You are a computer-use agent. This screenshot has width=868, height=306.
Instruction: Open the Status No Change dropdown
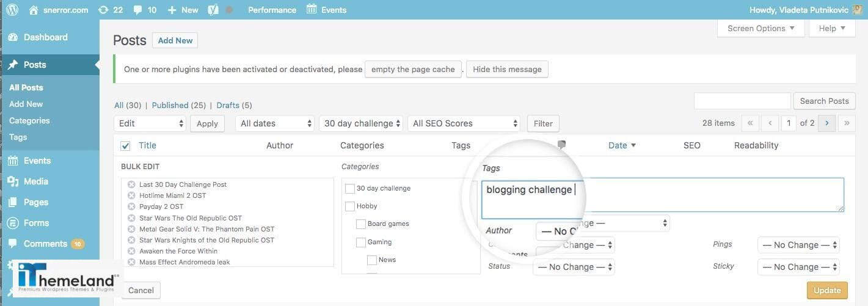click(x=574, y=267)
